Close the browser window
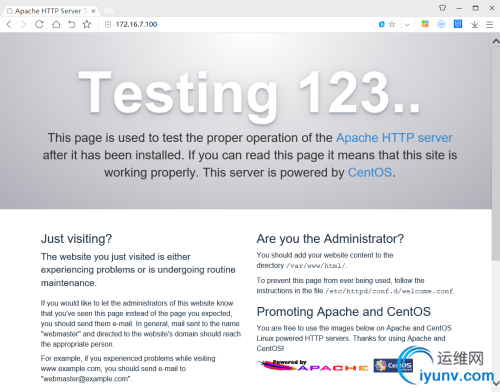The height and width of the screenshot is (392, 500). click(x=492, y=8)
